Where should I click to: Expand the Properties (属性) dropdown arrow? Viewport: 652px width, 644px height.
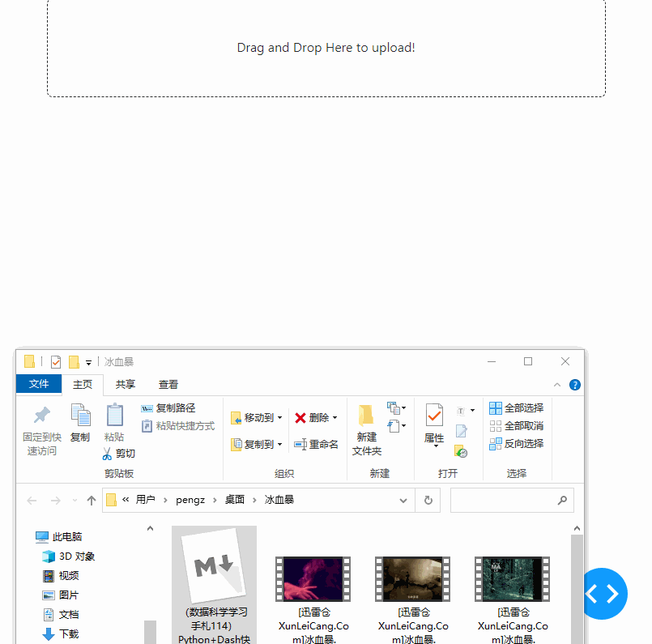click(x=437, y=446)
